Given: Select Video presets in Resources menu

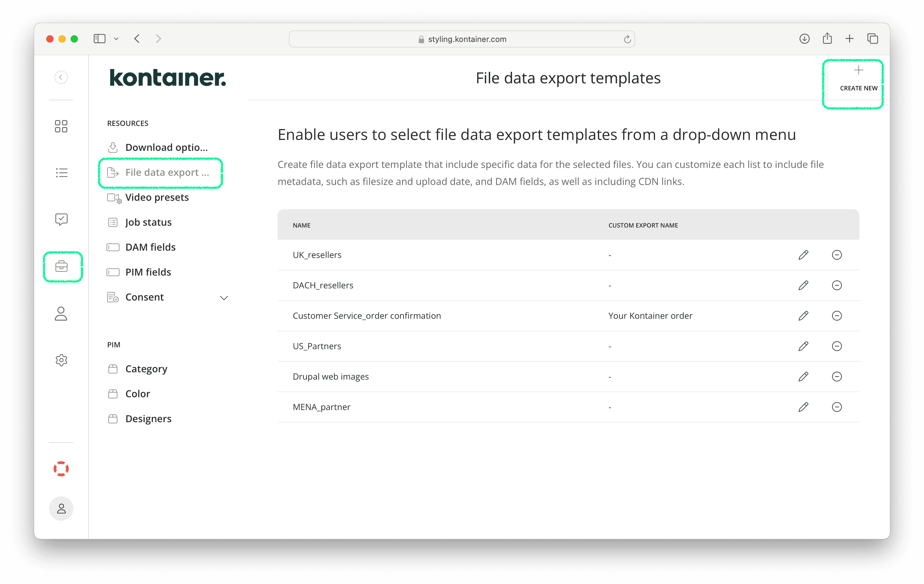Looking at the screenshot, I should (x=156, y=197).
